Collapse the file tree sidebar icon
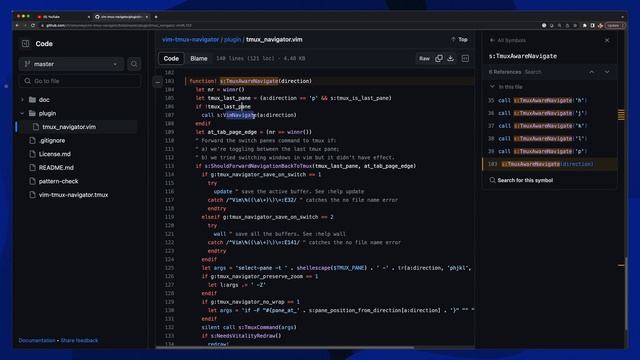Image resolution: width=640 pixels, height=360 pixels. click(x=25, y=44)
